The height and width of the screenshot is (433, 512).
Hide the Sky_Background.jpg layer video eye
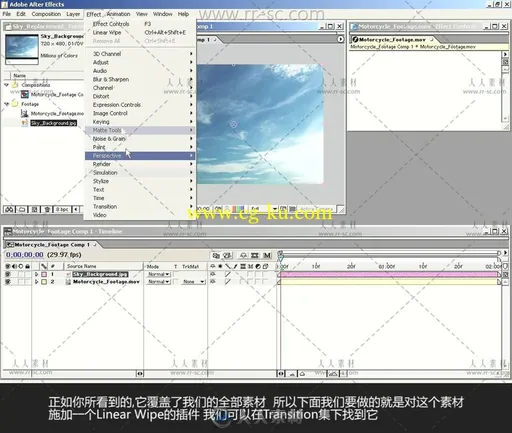pos(8,274)
